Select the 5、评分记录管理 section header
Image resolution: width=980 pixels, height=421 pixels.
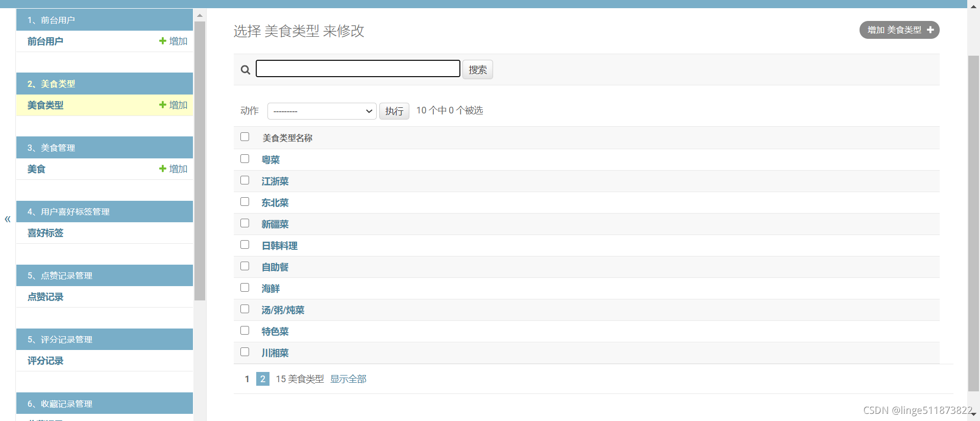click(x=105, y=339)
